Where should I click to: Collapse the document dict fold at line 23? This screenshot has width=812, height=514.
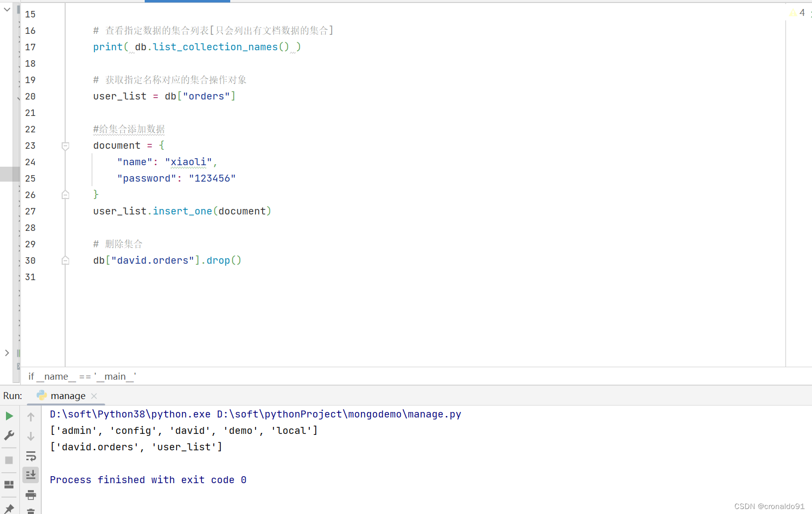click(x=65, y=146)
